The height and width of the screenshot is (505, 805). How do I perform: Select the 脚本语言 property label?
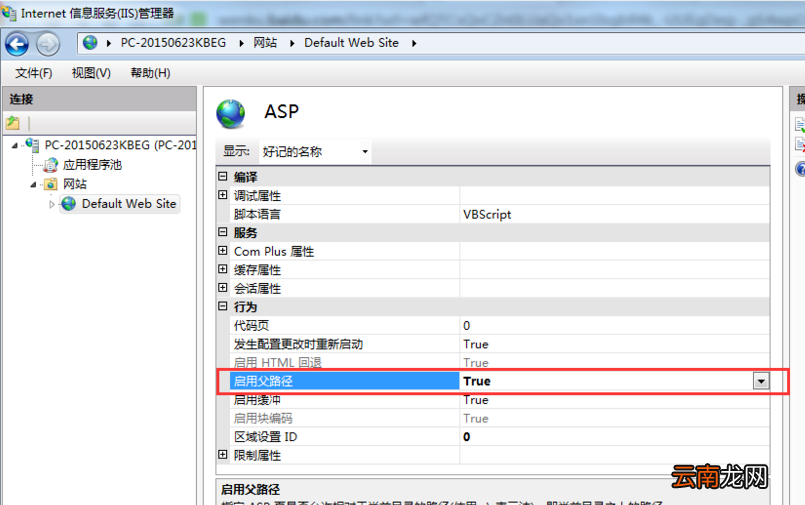tap(257, 214)
